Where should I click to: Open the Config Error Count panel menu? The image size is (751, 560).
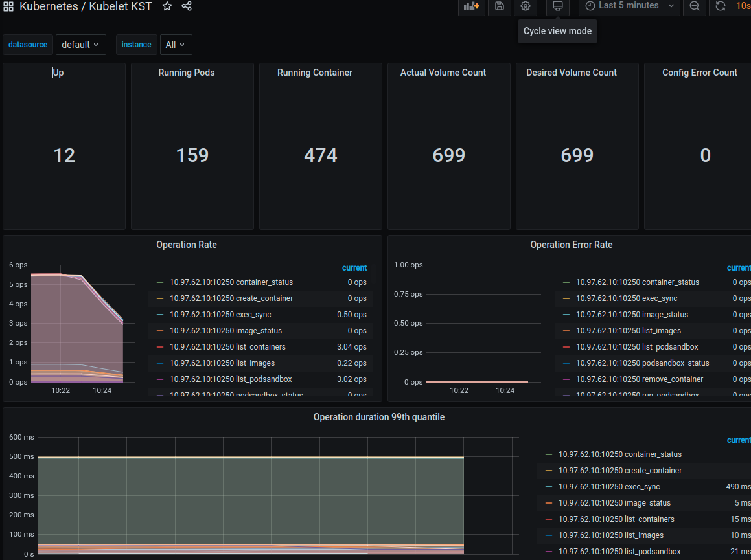700,73
